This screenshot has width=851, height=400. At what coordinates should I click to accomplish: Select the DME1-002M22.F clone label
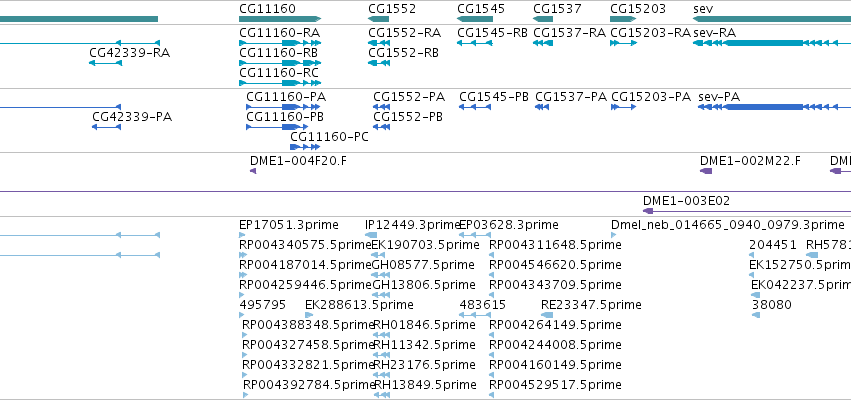click(x=750, y=161)
